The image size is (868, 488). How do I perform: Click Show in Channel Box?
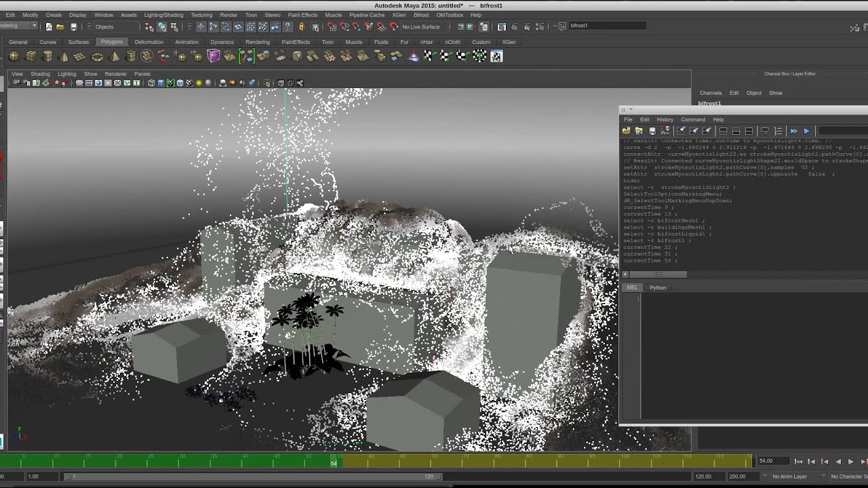coord(776,93)
